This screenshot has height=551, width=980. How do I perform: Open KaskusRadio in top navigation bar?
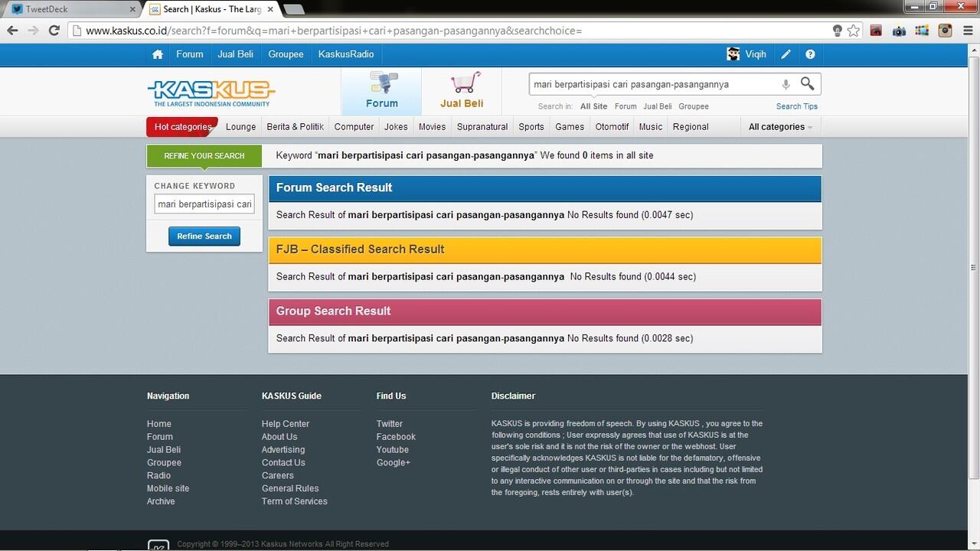pyautogui.click(x=346, y=54)
